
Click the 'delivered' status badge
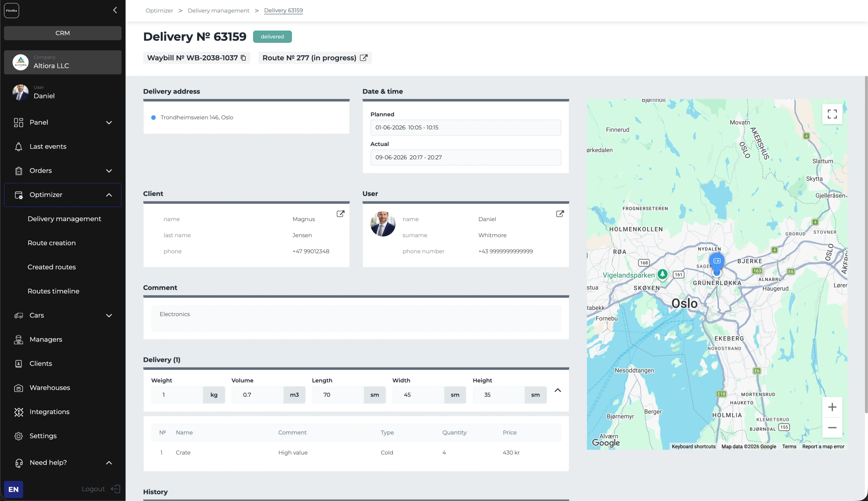[x=272, y=37]
